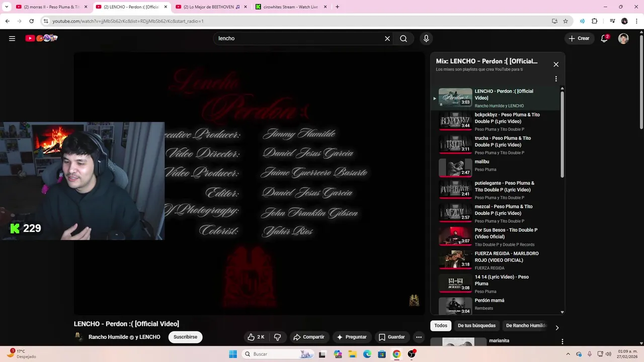
Task: Go back in browser history
Action: point(7,21)
